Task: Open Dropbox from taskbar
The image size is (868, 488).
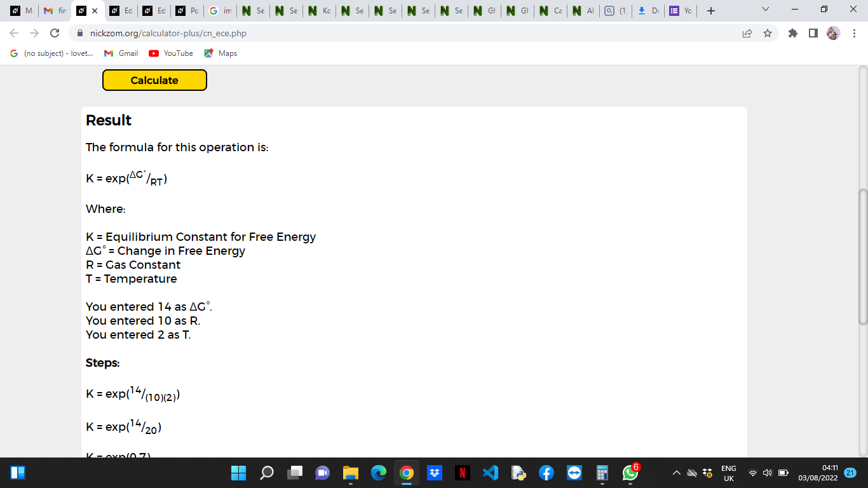Action: [x=435, y=473]
